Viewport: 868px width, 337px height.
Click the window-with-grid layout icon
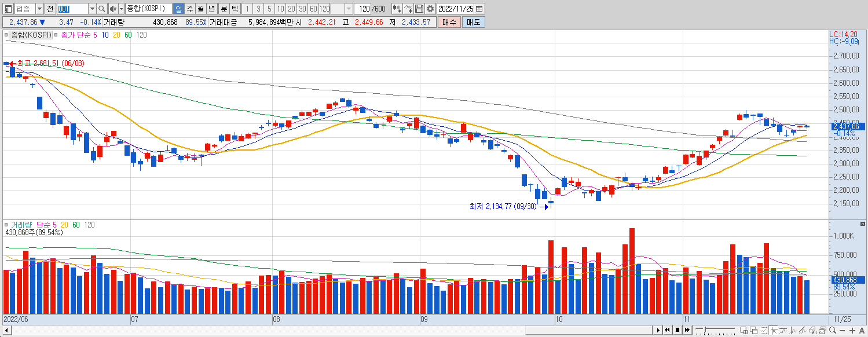click(x=744, y=331)
